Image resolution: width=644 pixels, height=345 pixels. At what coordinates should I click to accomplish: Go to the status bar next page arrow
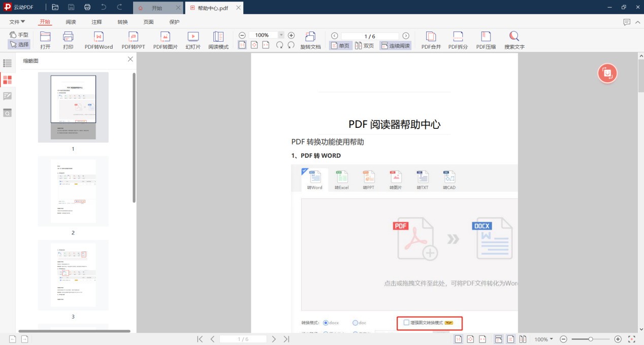coord(274,339)
